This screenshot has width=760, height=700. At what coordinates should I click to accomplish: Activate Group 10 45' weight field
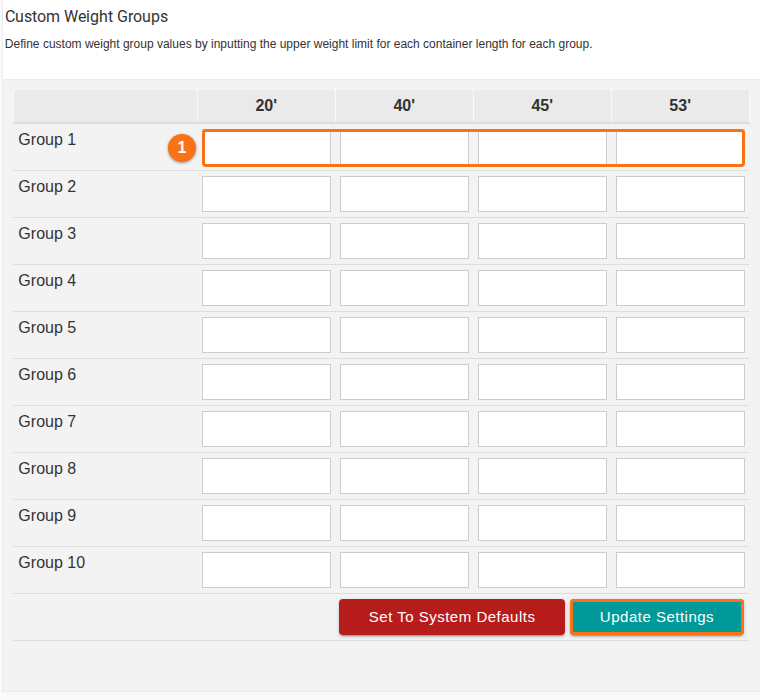[x=542, y=570]
